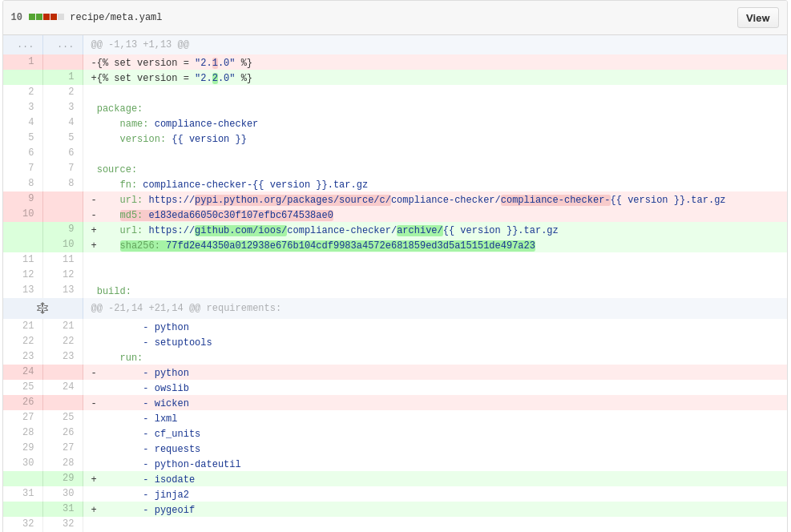Click the first hunk header @@ -1,13 +1,13 @@
Screen dimensions: 791x532
[x=139, y=44]
